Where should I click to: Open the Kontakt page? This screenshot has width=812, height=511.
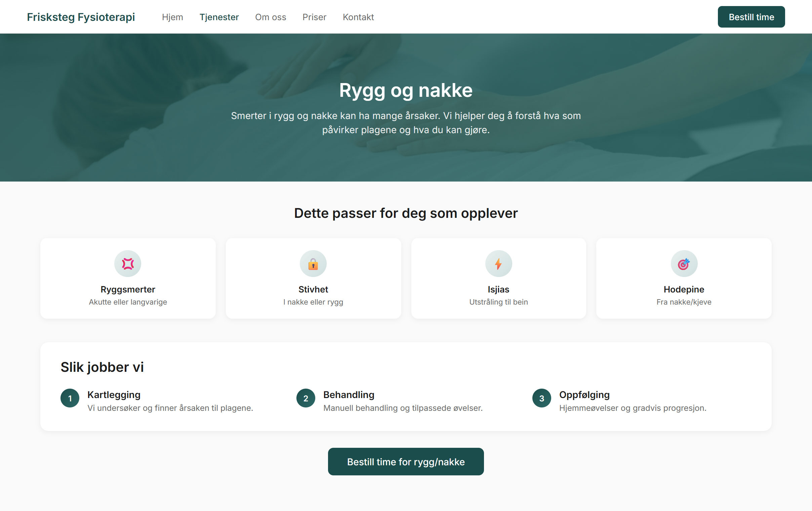(x=358, y=17)
